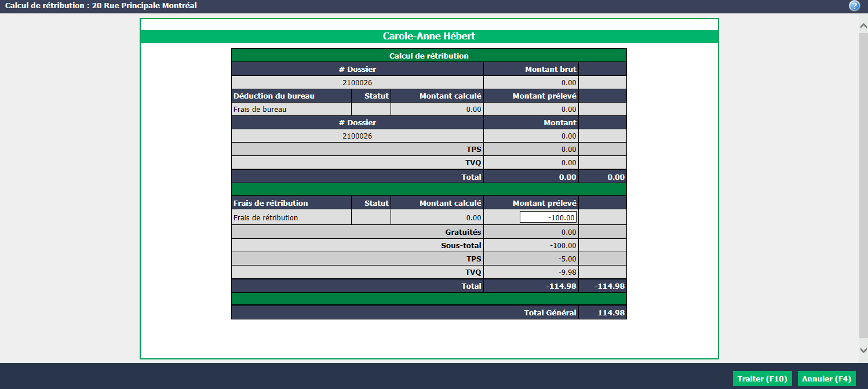Select the TVQ -9.98 amount cell
Viewport: 868px width, 389px height.
[x=531, y=272]
